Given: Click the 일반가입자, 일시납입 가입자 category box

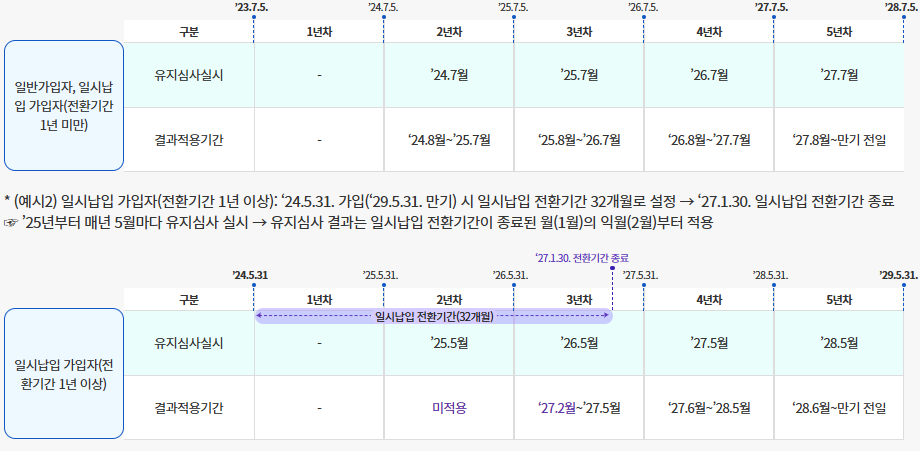Looking at the screenshot, I should pos(64,106).
